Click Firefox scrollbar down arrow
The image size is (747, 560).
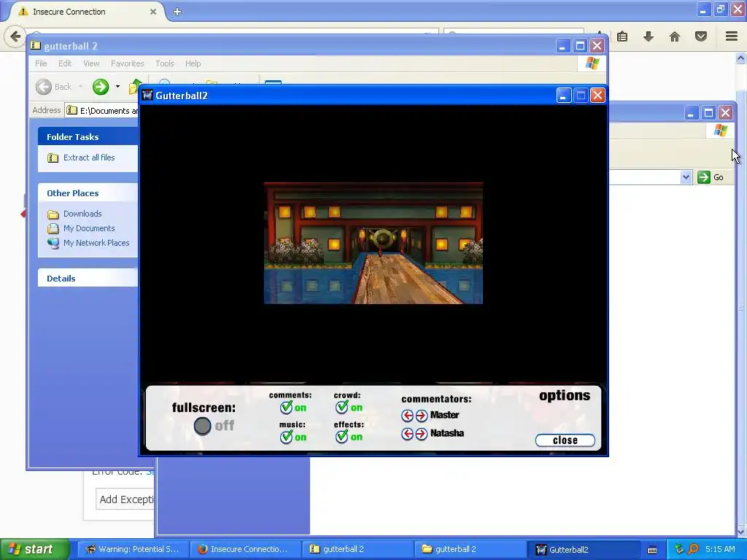(741, 531)
